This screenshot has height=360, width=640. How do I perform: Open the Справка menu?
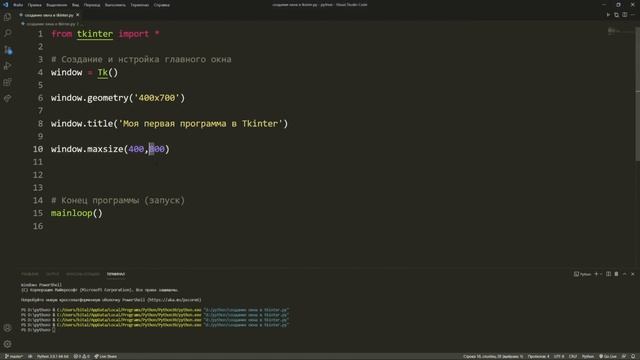point(162,5)
